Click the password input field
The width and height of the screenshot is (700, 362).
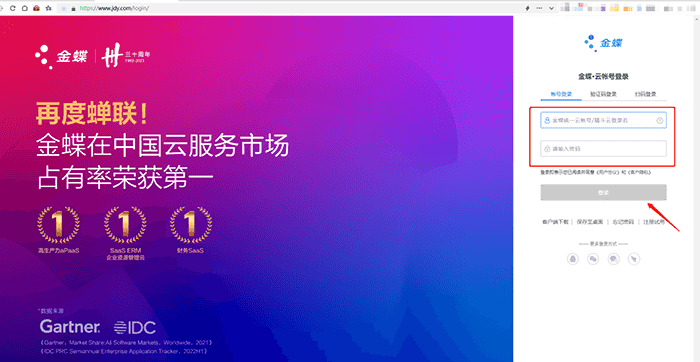click(603, 149)
